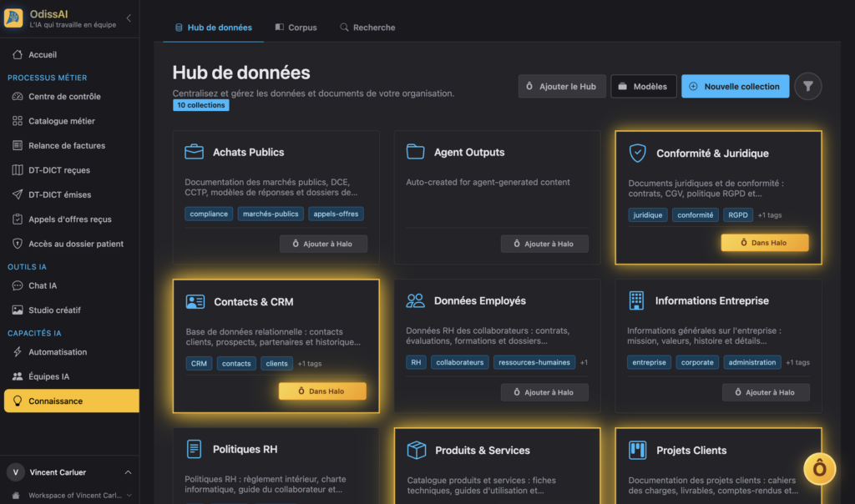This screenshot has height=504, width=855.
Task: Click the ressources-humaines tag
Action: [534, 362]
